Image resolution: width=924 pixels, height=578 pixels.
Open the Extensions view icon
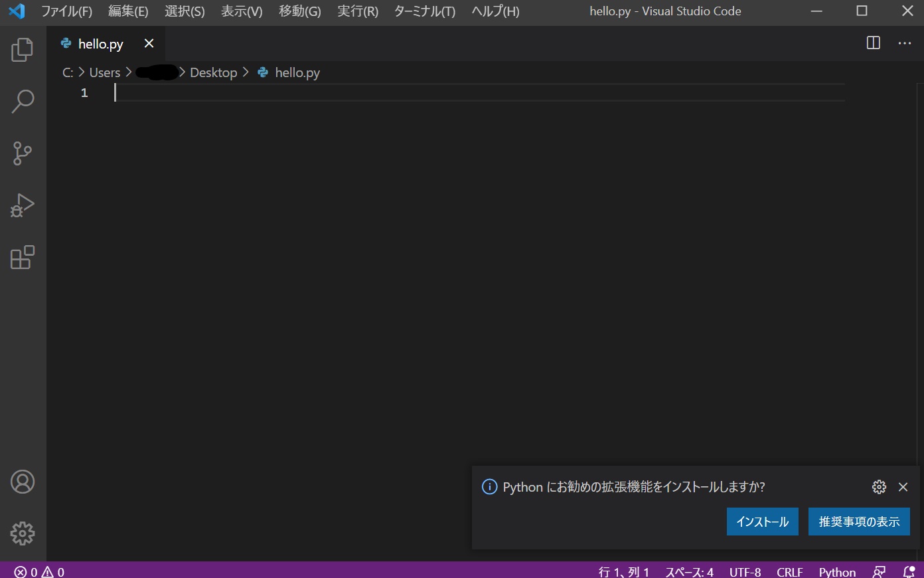[x=22, y=257]
